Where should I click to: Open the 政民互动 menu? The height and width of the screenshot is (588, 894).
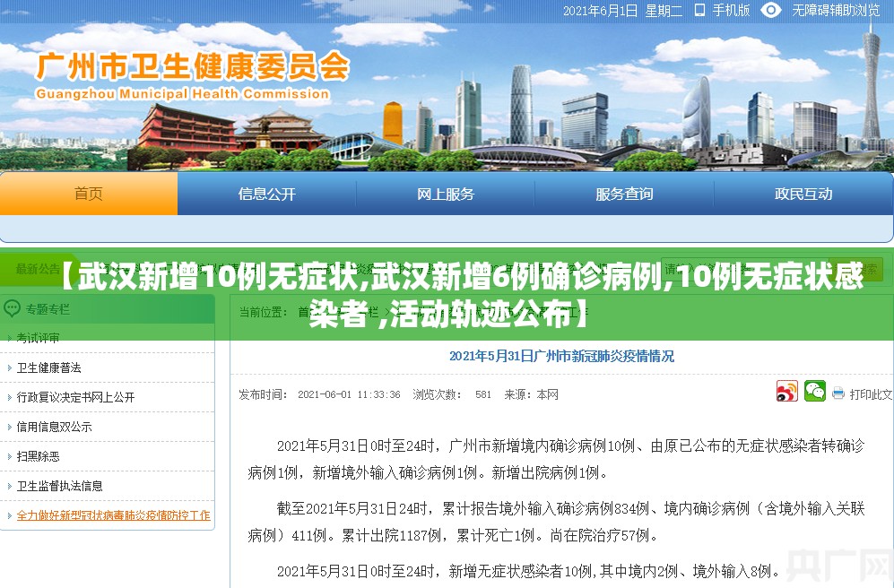803,194
